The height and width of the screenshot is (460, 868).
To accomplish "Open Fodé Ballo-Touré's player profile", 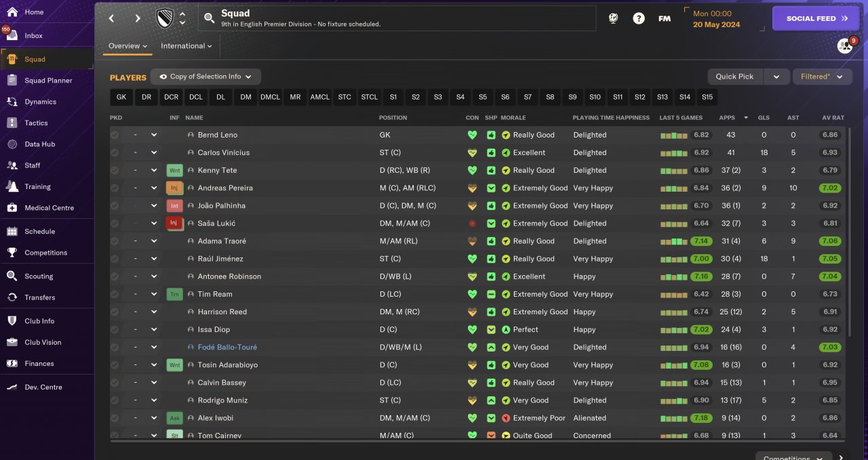I will (x=227, y=347).
